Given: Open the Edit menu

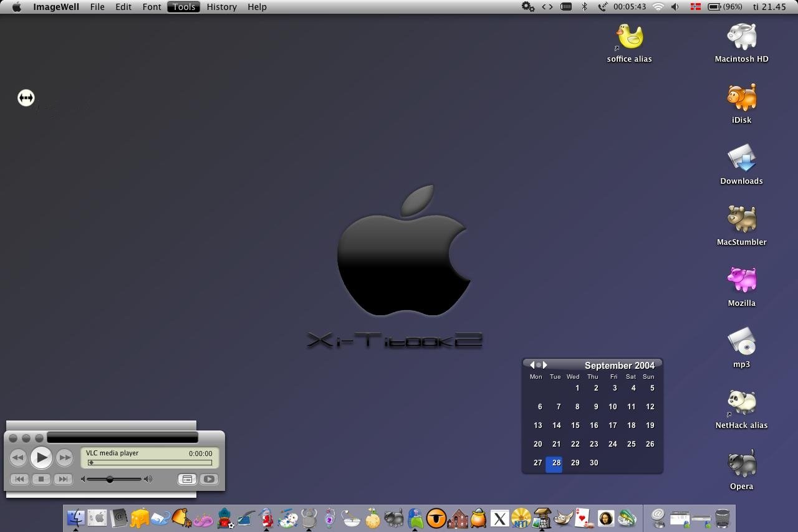Looking at the screenshot, I should [123, 7].
